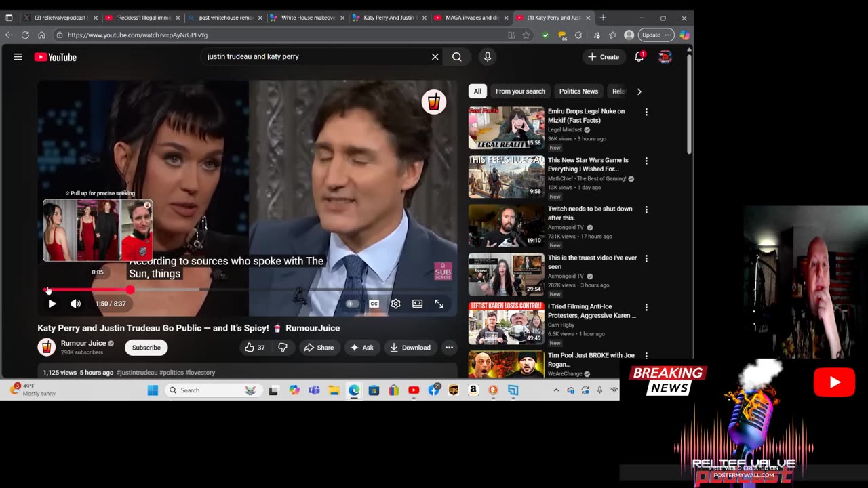868x488 pixels.
Task: Play the video
Action: (x=52, y=304)
